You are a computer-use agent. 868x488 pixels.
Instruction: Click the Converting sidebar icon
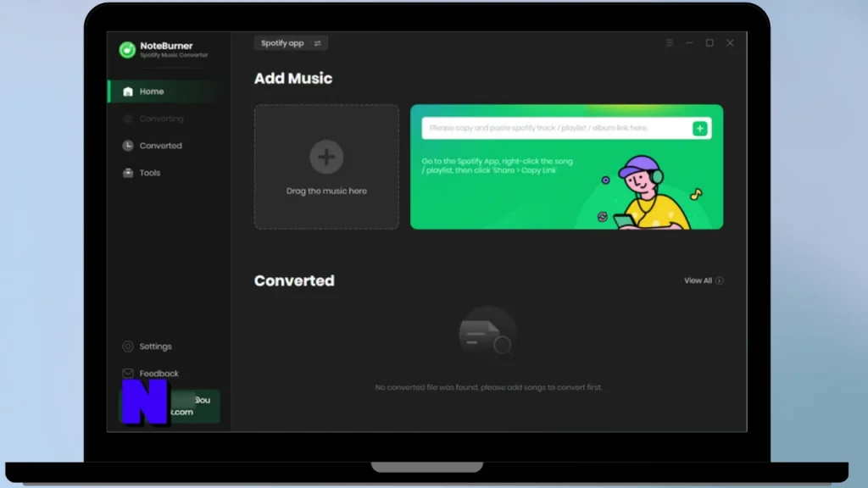coord(128,119)
